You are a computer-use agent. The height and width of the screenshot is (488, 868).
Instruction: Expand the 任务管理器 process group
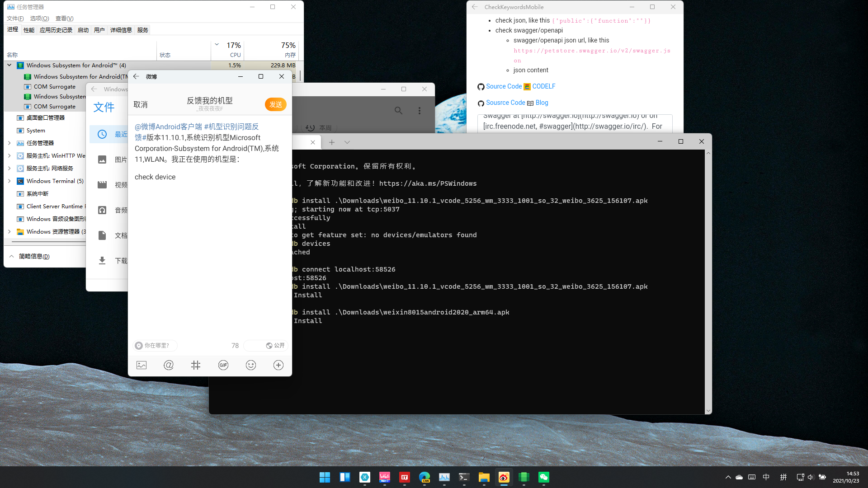(9, 143)
